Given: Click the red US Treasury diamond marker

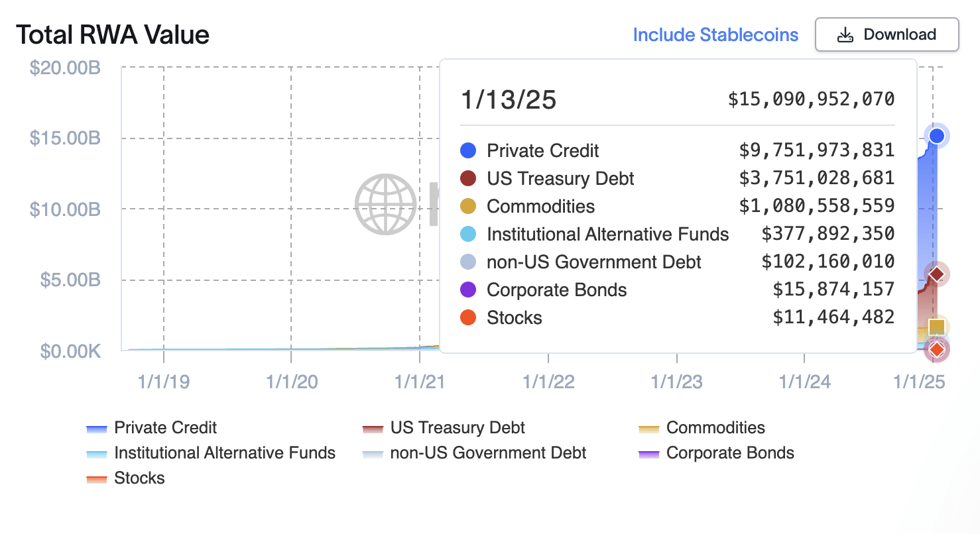Looking at the screenshot, I should (x=936, y=274).
